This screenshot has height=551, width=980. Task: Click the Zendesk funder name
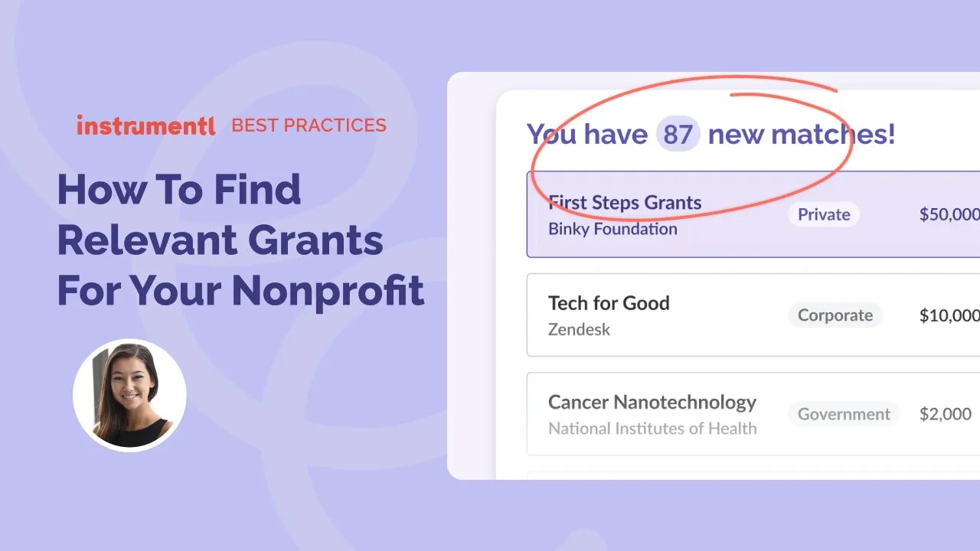click(x=579, y=330)
